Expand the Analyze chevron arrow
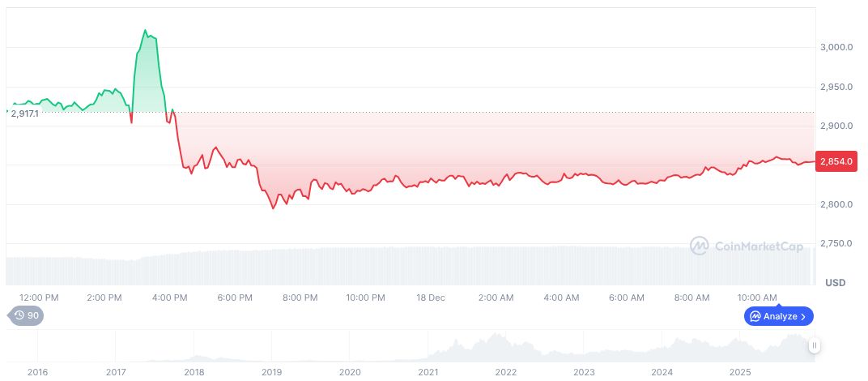Viewport: 868px width, 381px height. (803, 316)
